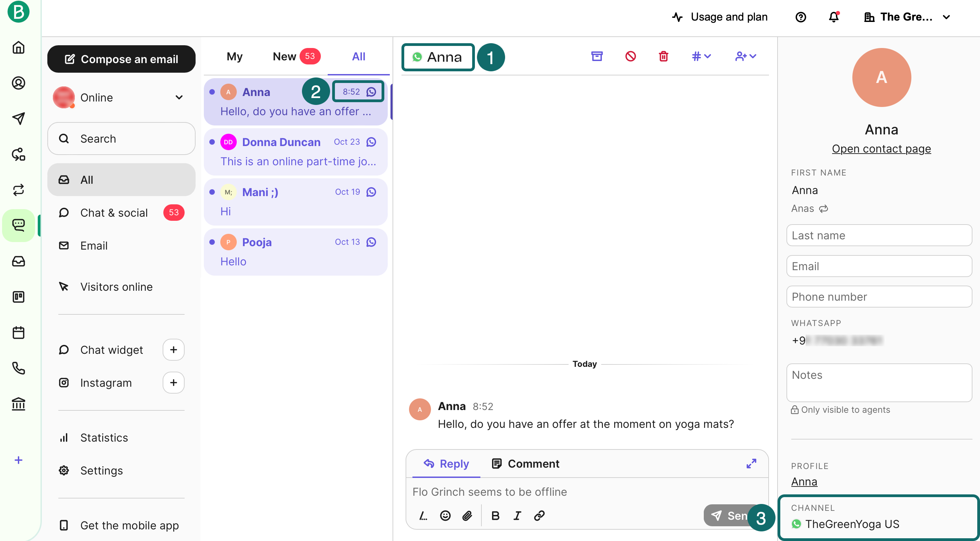The width and height of the screenshot is (980, 541).
Task: Click the Compose an email button
Action: point(121,59)
